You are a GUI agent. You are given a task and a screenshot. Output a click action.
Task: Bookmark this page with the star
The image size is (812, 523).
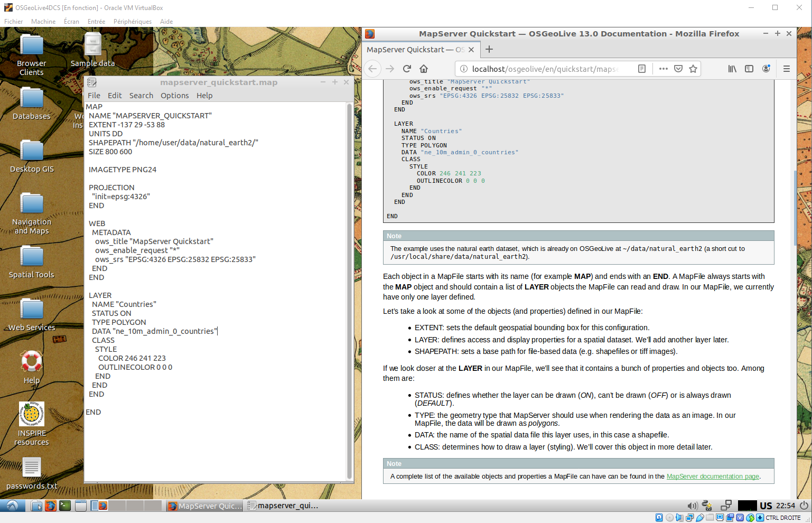693,69
